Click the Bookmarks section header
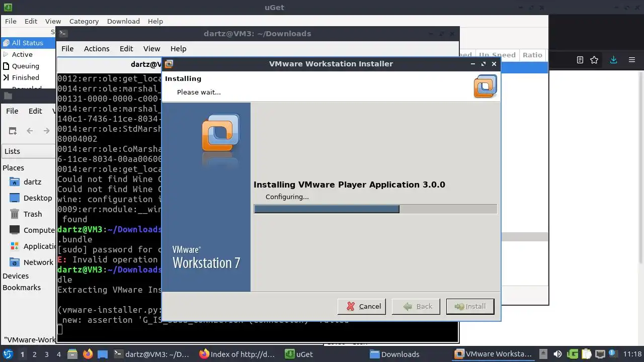The height and width of the screenshot is (362, 644). 22,288
